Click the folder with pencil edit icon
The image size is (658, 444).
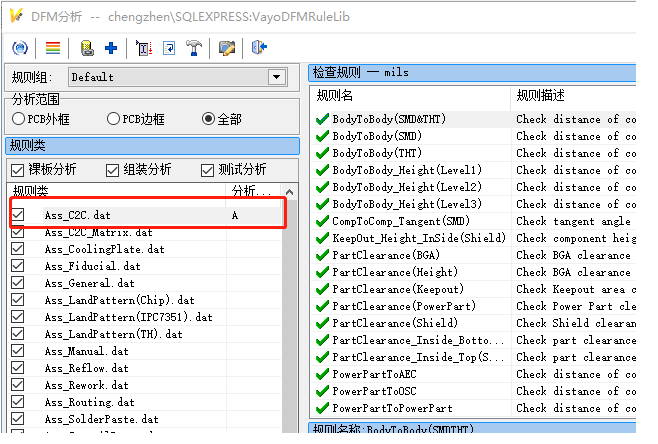click(x=227, y=47)
